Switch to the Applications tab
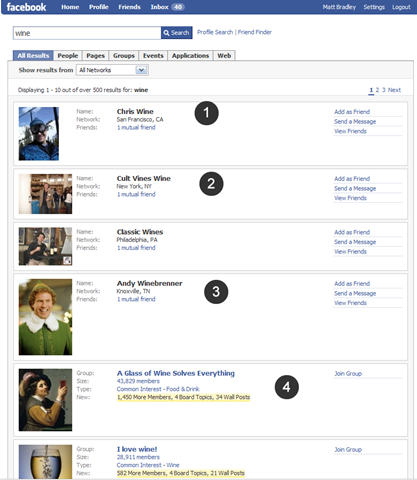Image resolution: width=417 pixels, height=480 pixels. pyautogui.click(x=190, y=56)
